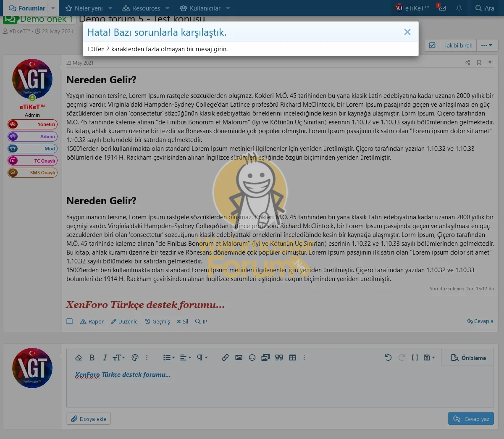Open the Forumlar menu item
The width and height of the screenshot is (504, 439).
(27, 8)
